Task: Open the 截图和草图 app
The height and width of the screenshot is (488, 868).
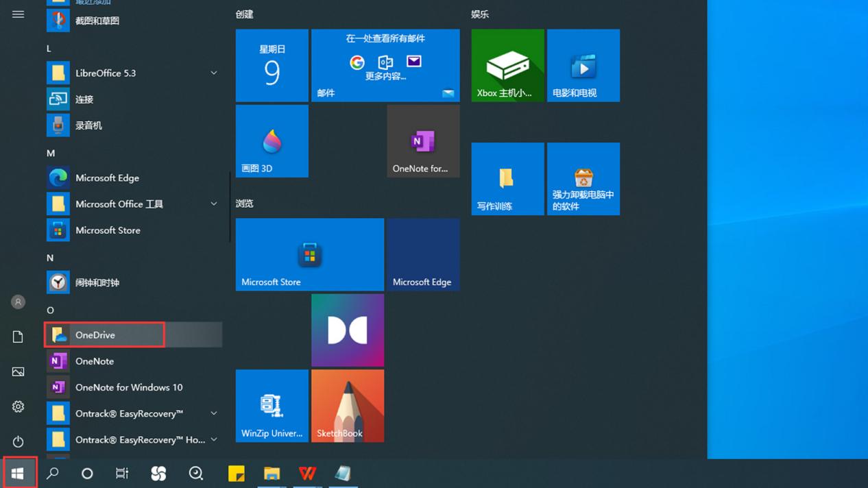Action: (134, 21)
